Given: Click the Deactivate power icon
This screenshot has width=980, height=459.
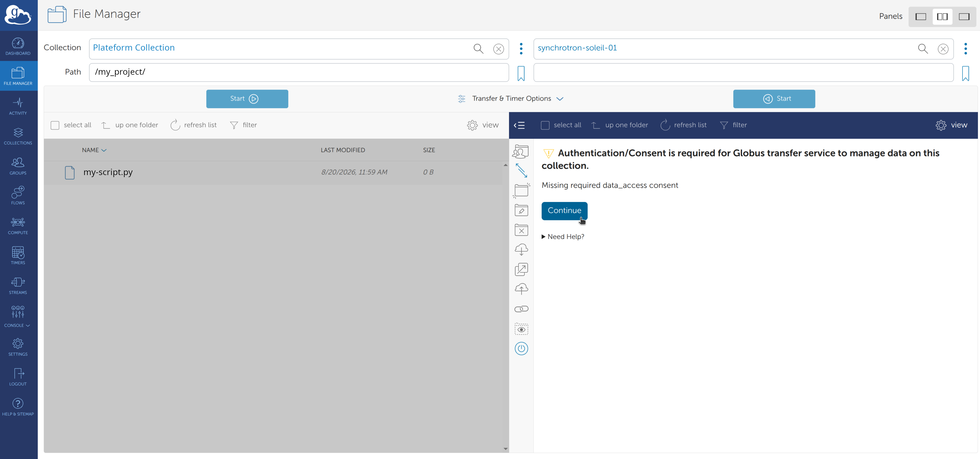Looking at the screenshot, I should (521, 349).
